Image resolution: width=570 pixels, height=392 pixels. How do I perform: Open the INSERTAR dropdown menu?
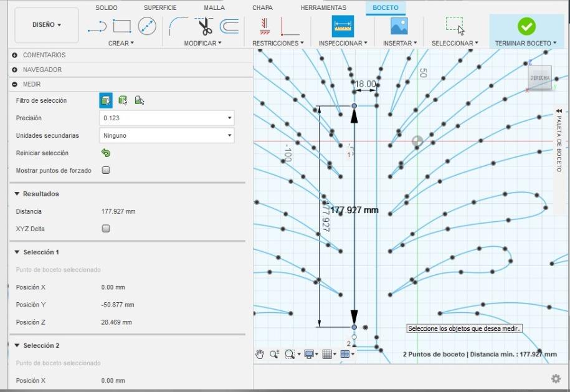point(400,43)
